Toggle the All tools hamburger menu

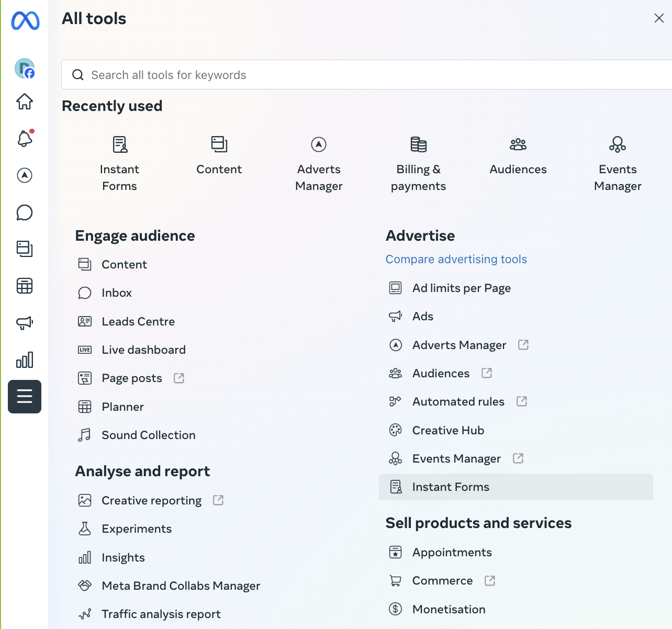pyautogui.click(x=25, y=397)
